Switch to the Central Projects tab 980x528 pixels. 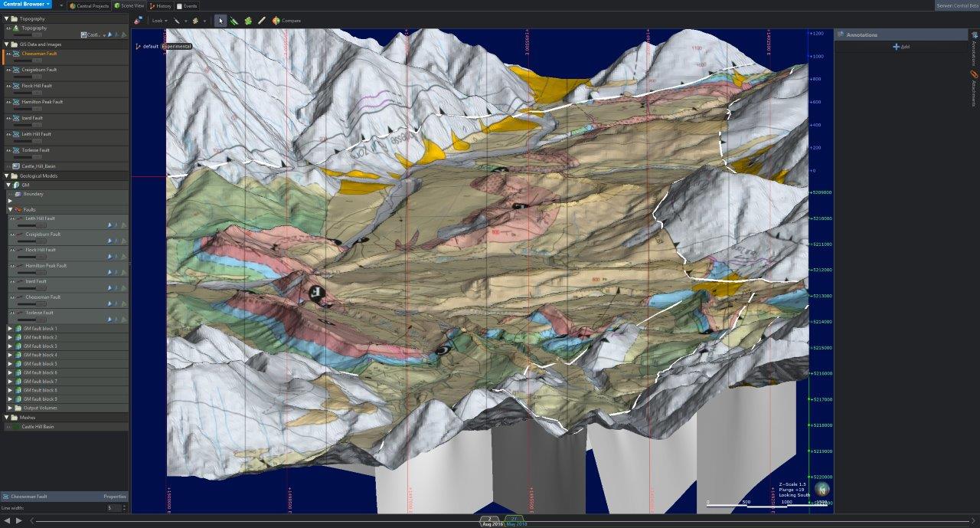click(90, 5)
